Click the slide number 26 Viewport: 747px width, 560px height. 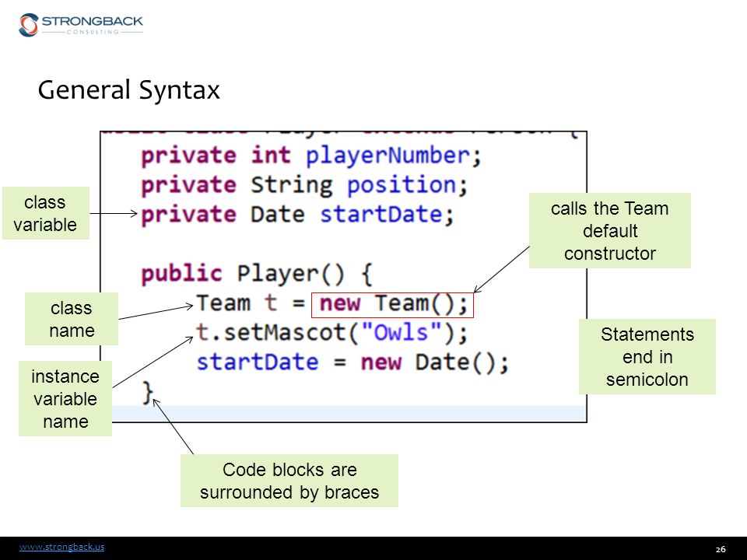pyautogui.click(x=721, y=549)
